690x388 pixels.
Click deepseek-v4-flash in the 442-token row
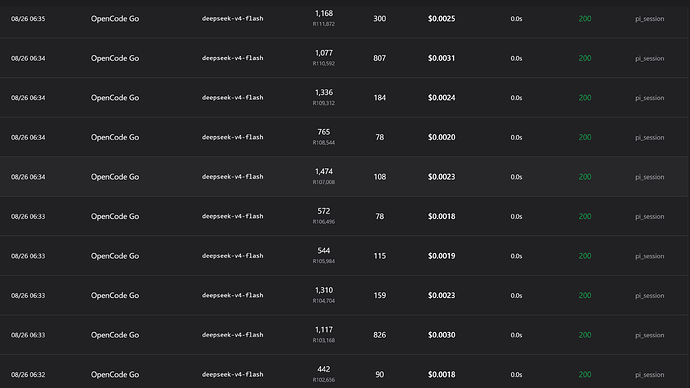coord(233,374)
